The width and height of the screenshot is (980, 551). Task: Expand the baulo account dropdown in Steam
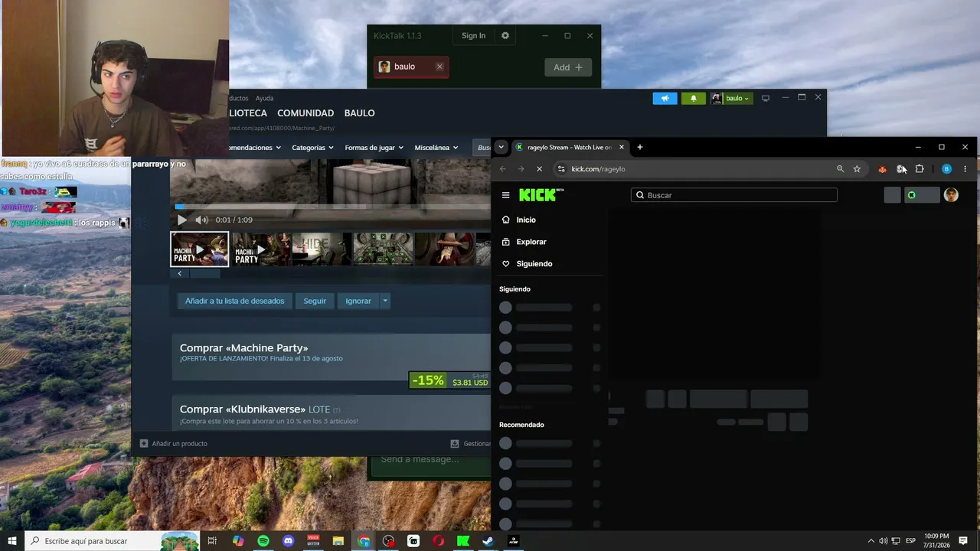[x=732, y=98]
